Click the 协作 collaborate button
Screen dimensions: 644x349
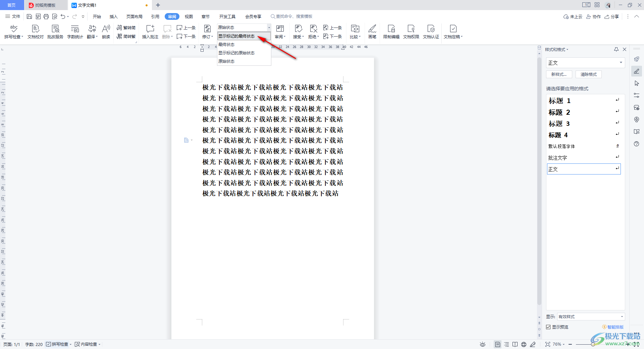click(593, 16)
